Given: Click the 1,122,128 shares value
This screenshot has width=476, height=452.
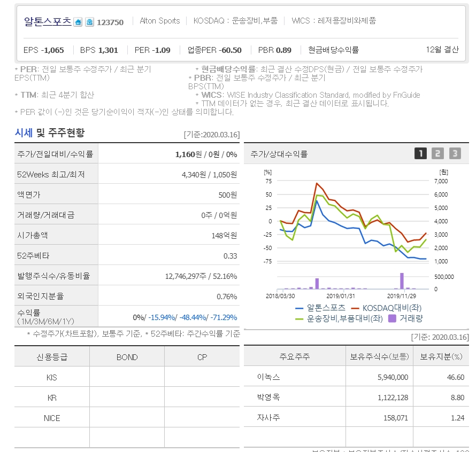Looking at the screenshot, I should coord(393,398).
